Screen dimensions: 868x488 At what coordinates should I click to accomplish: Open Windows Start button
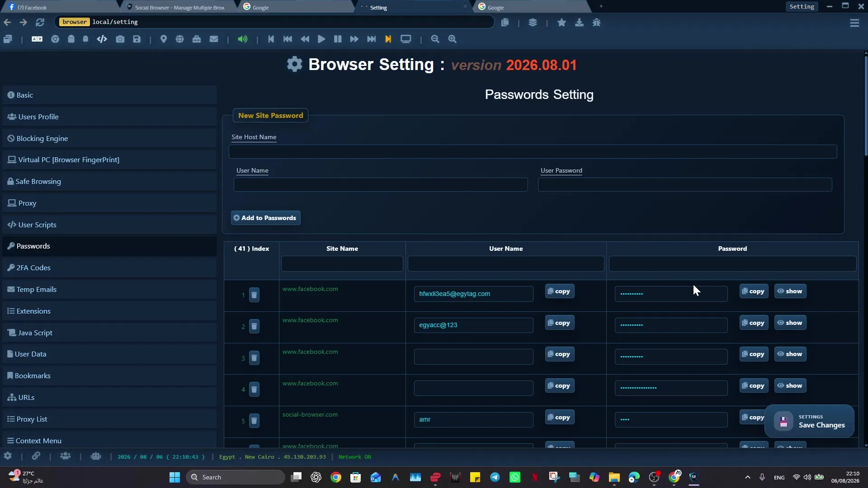pos(175,477)
